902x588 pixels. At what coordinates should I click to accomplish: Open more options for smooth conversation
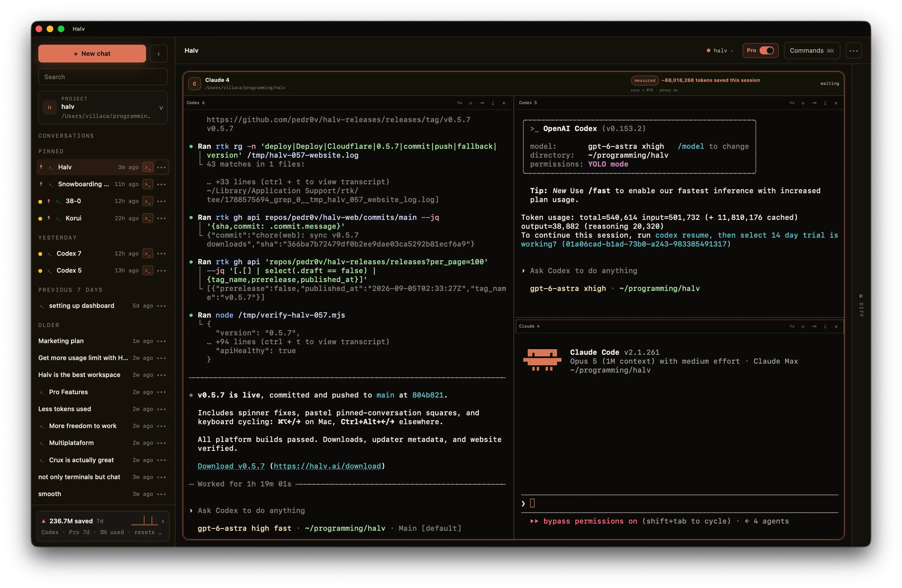(161, 494)
